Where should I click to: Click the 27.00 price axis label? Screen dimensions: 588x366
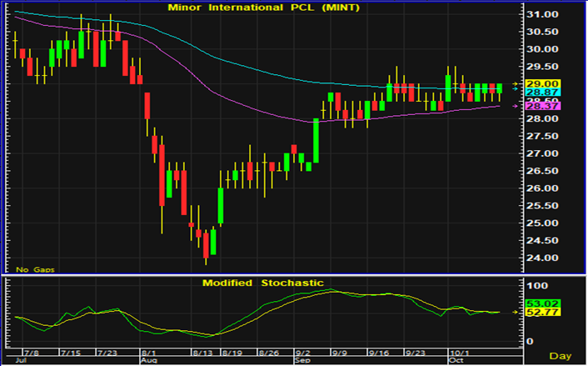tap(542, 153)
